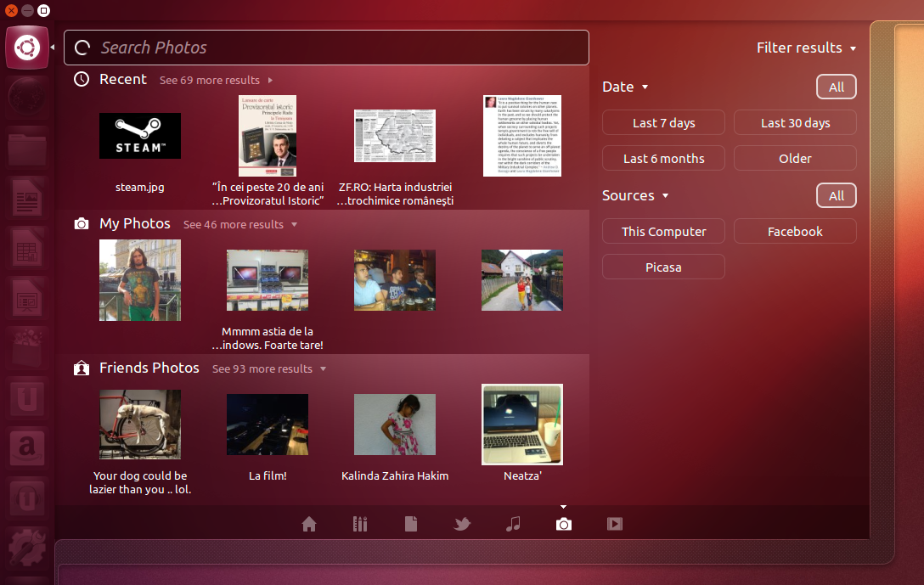Image resolution: width=924 pixels, height=585 pixels.
Task: Collapse the Sources filter section
Action: click(635, 195)
